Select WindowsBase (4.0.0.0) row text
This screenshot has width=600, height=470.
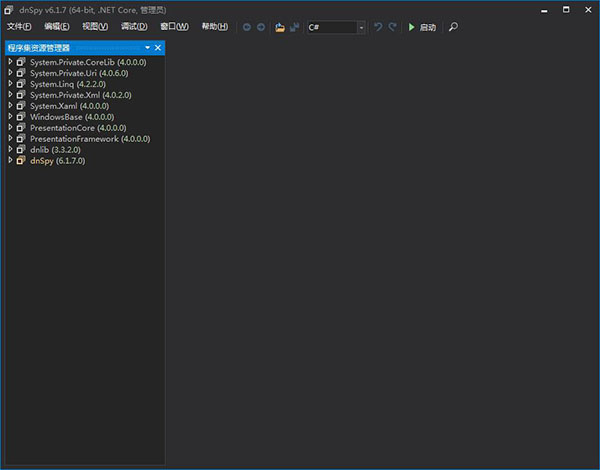click(72, 117)
